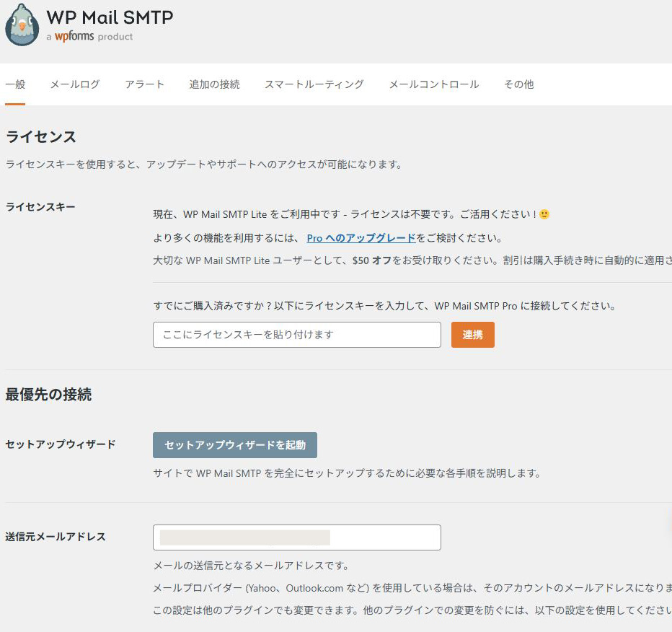This screenshot has width=672, height=632.
Task: Click the $50 オフ discount text
Action: tap(372, 260)
